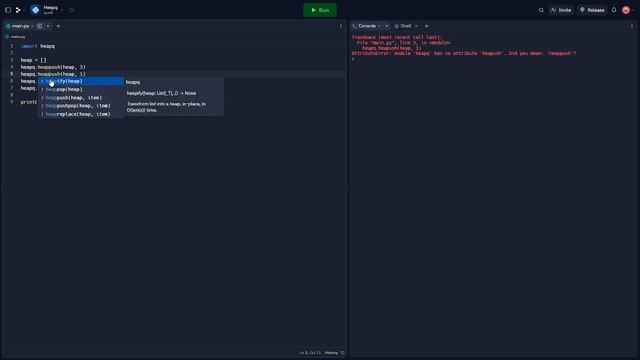Add a new tab in the console pane
This screenshot has width=640, height=360.
(427, 26)
